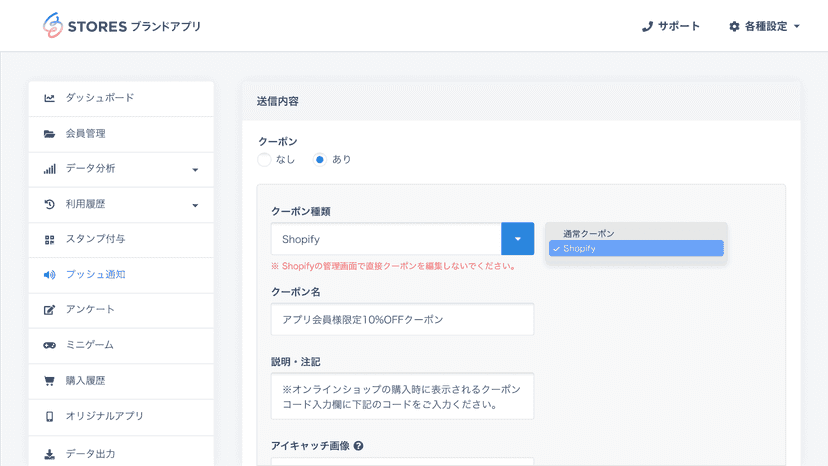This screenshot has width=828, height=466.
Task: Click the survey edit pencil icon
Action: pyautogui.click(x=49, y=310)
